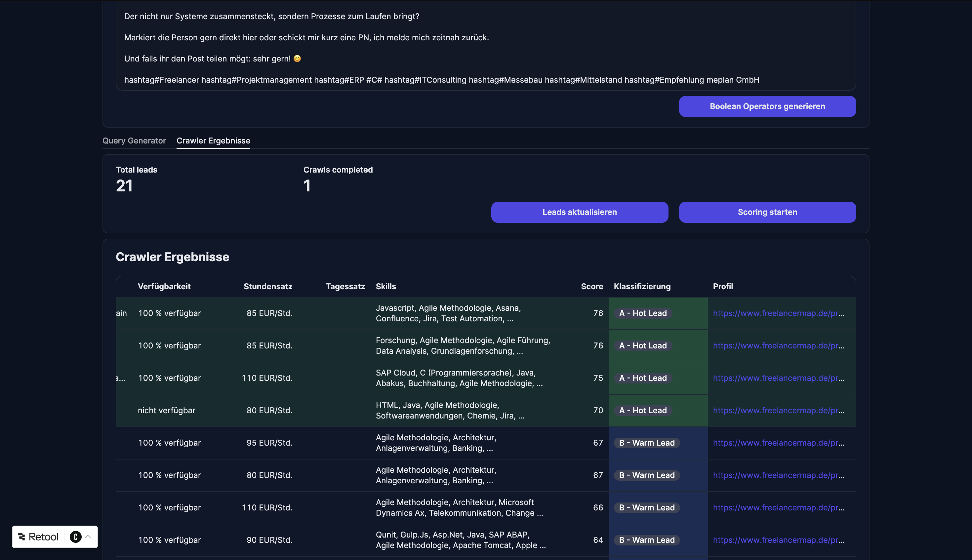Click the B - Warm Lead badge in the 95 EUR row
The height and width of the screenshot is (560, 972).
point(646,443)
